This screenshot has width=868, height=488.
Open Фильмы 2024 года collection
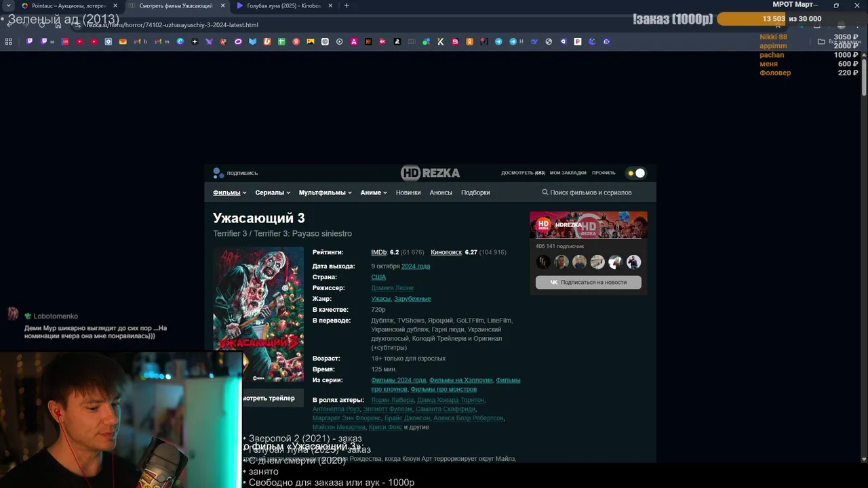click(398, 380)
